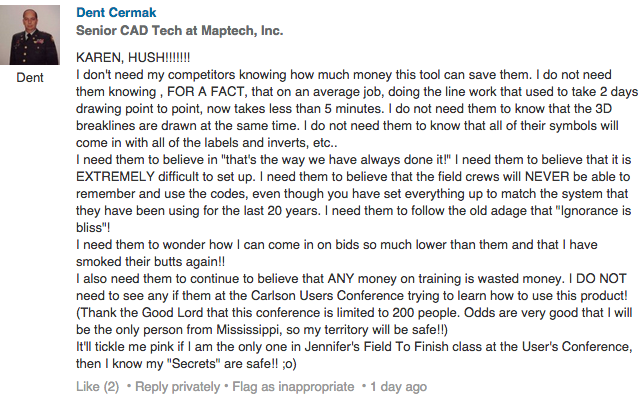
Task: Flag the comment as inappropriate
Action: 293,386
